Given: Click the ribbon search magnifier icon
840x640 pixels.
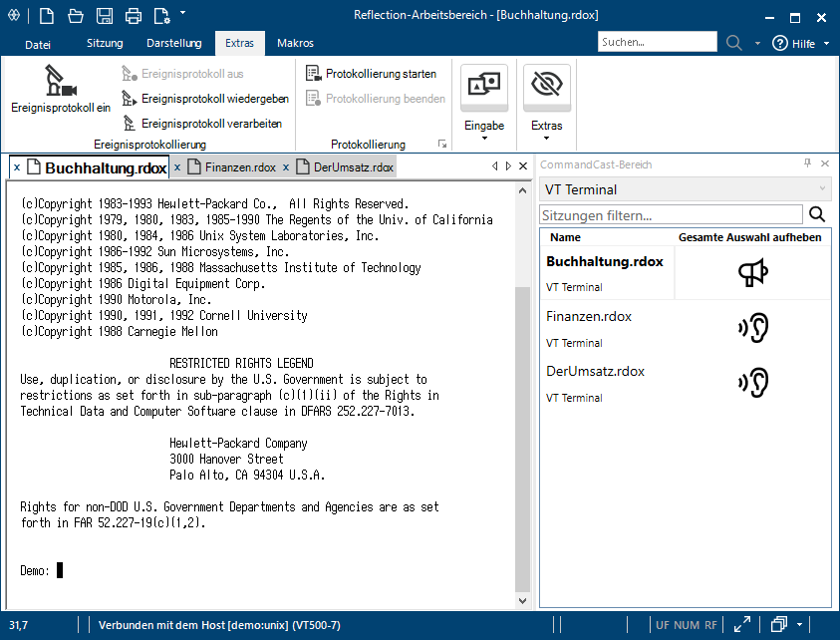Looking at the screenshot, I should click(x=734, y=43).
